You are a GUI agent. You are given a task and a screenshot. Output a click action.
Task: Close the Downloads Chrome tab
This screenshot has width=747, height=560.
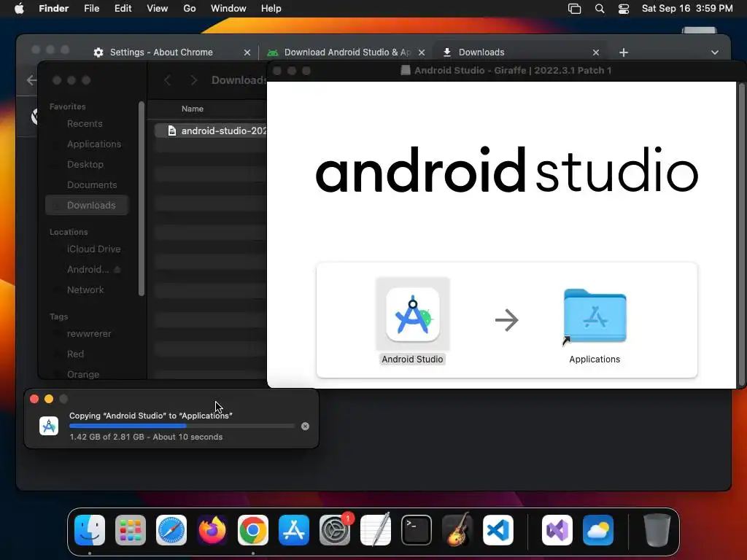point(596,52)
